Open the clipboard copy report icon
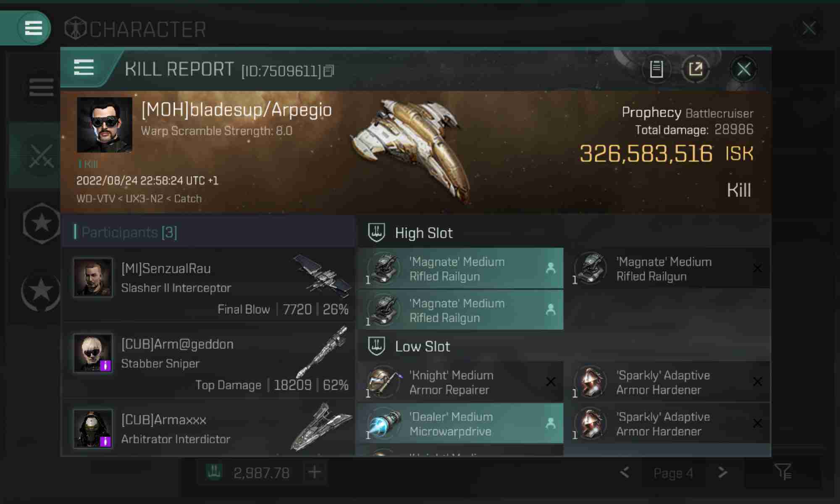The width and height of the screenshot is (840, 504). (656, 69)
